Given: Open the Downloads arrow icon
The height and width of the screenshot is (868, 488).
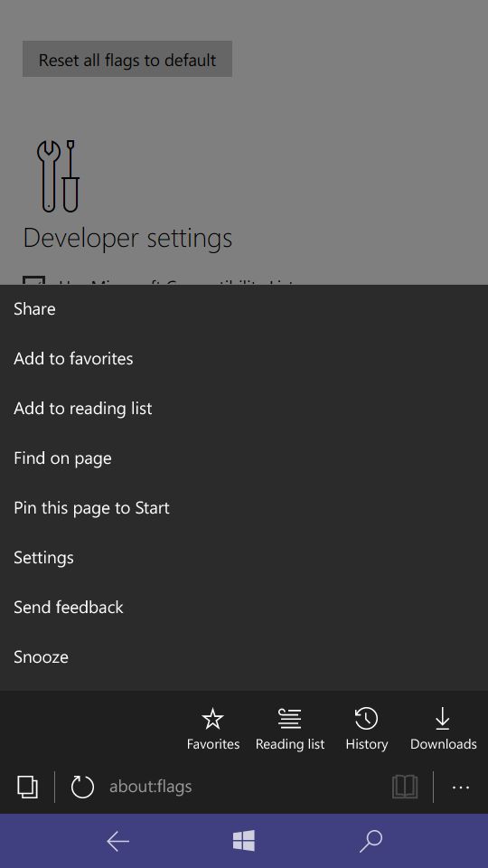Looking at the screenshot, I should click(x=443, y=719).
